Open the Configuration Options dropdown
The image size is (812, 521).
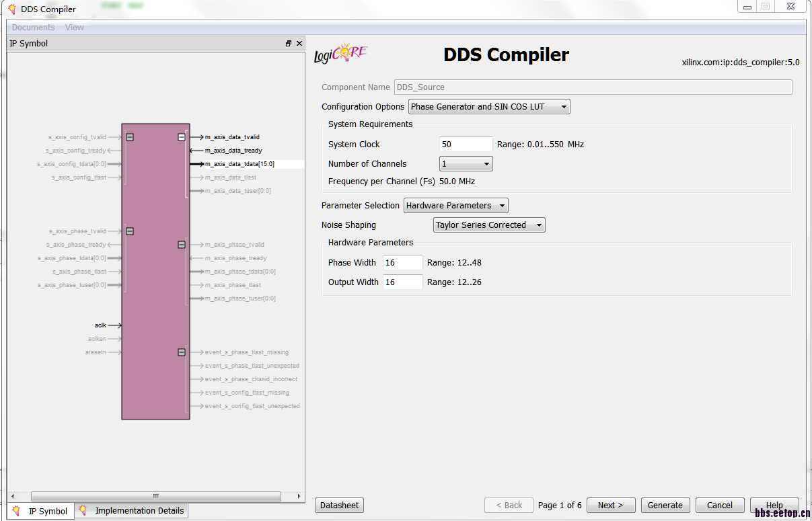[x=563, y=106]
